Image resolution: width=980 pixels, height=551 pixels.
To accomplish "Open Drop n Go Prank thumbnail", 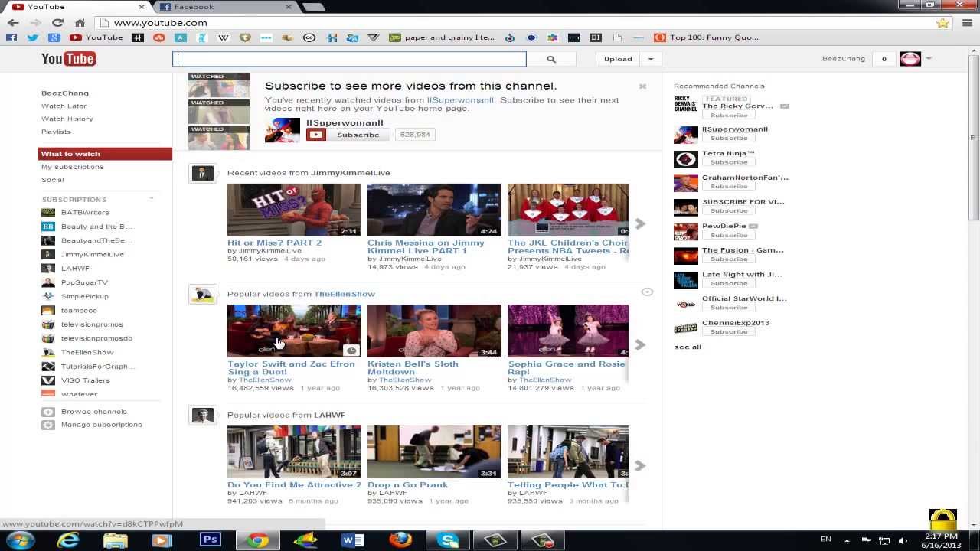I will (x=434, y=452).
